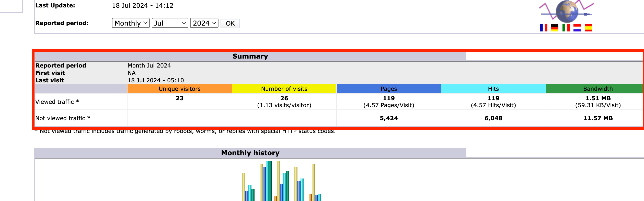Click the last visit date 18 Jul 2024 - 05:10
Image resolution: width=644 pixels, height=201 pixels.
point(156,80)
